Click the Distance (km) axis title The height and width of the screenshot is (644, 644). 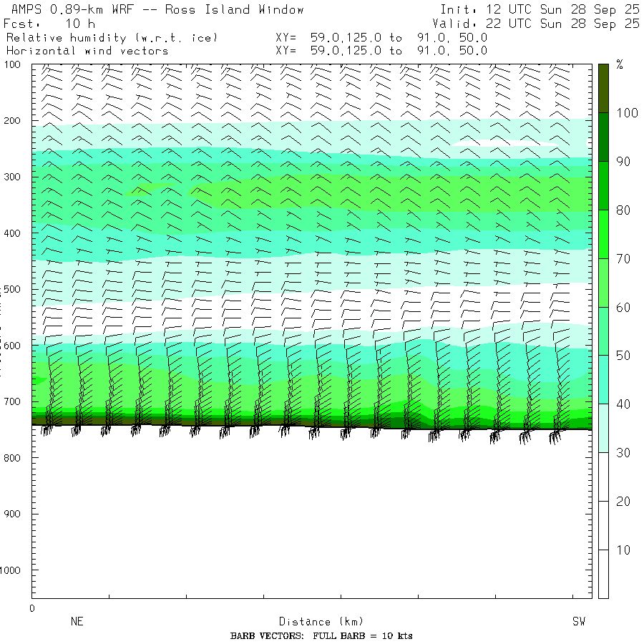321,621
